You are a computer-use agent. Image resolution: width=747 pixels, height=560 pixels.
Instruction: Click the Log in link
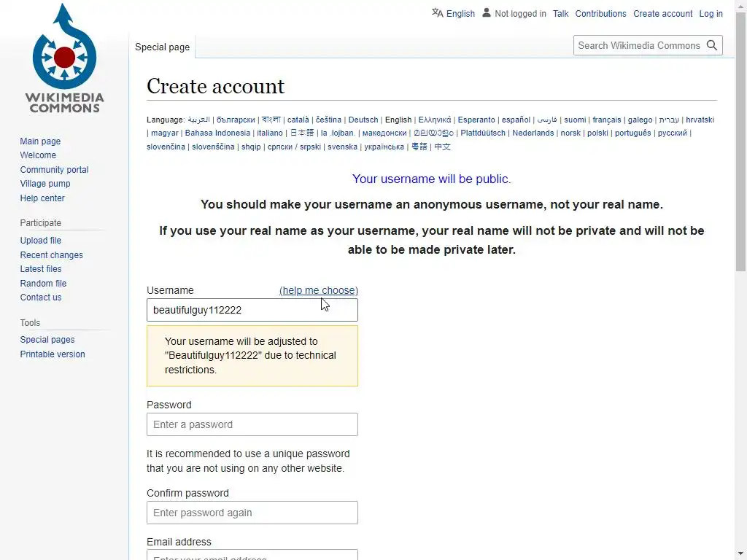coord(711,14)
